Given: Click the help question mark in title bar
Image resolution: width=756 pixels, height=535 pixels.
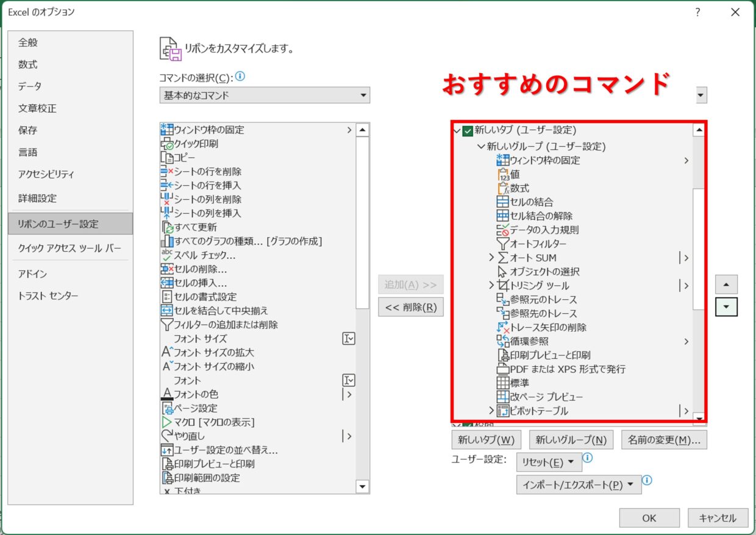Looking at the screenshot, I should 698,12.
